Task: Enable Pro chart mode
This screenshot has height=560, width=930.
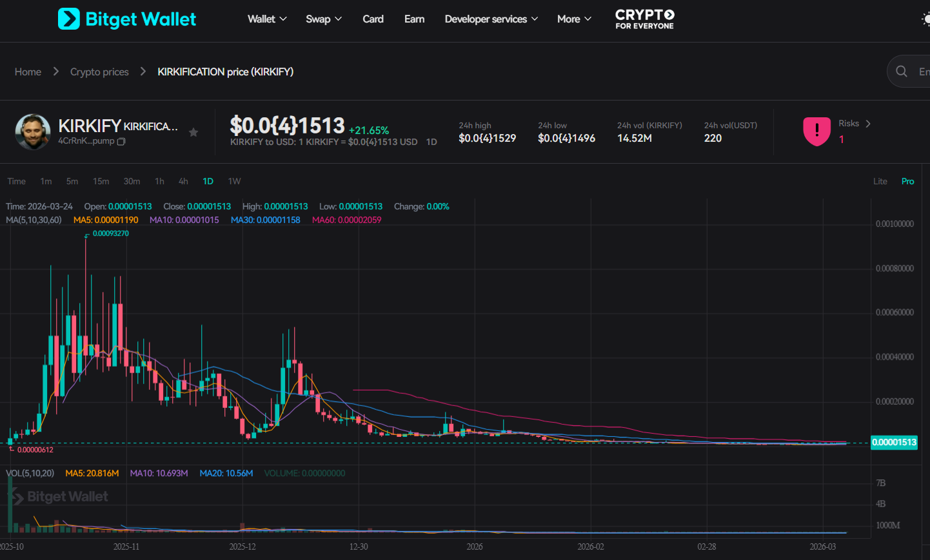Action: click(907, 181)
